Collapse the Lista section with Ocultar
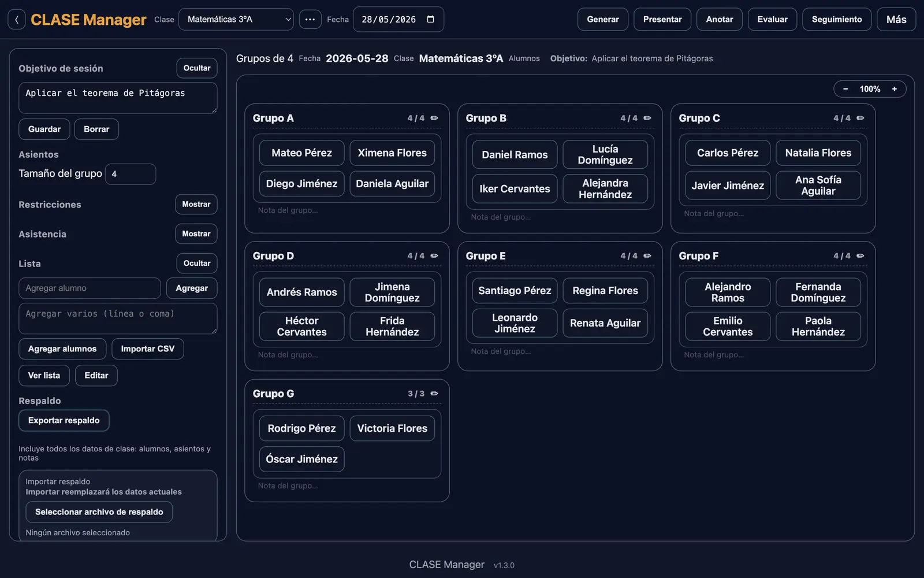This screenshot has height=578, width=924. [x=197, y=264]
